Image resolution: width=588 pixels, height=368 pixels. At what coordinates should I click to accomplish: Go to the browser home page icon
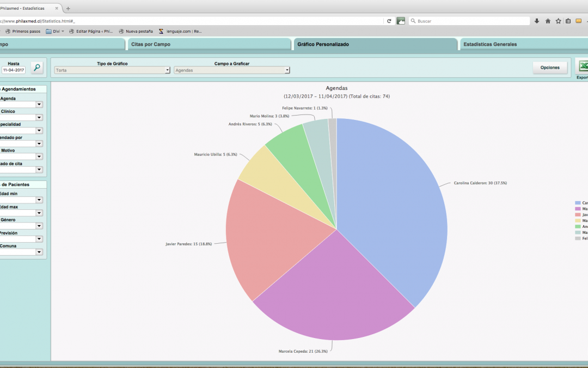[x=548, y=21]
